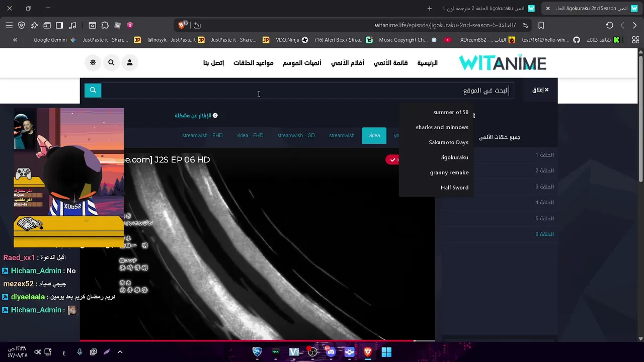Open the 'إتصل بنا' contact menu item
This screenshot has width=644, height=362.
pyautogui.click(x=213, y=63)
